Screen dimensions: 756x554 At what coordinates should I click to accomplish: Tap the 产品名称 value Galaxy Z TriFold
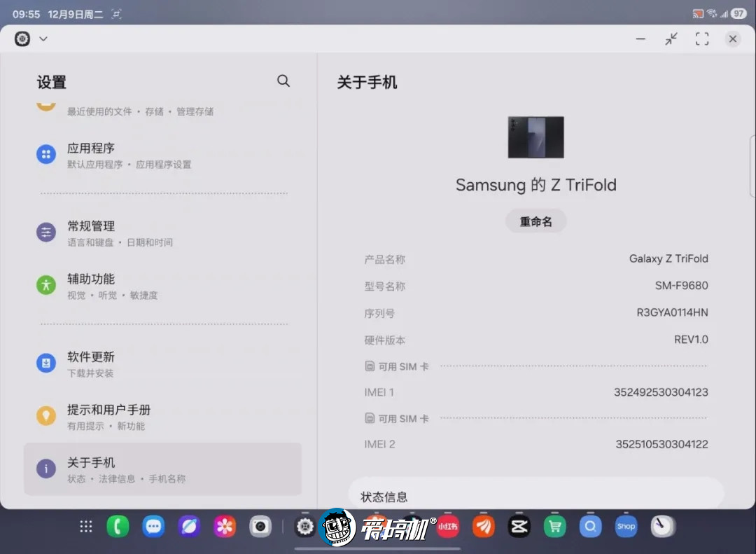(668, 258)
